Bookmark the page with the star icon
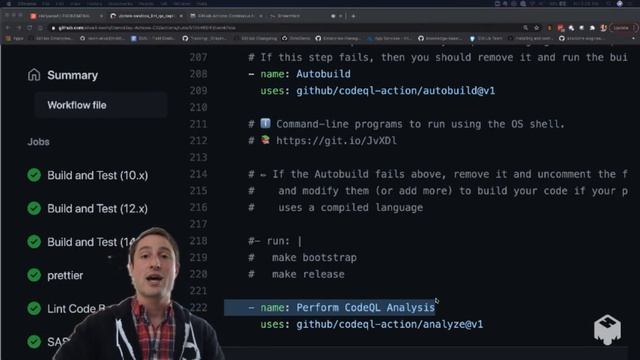 (x=537, y=28)
